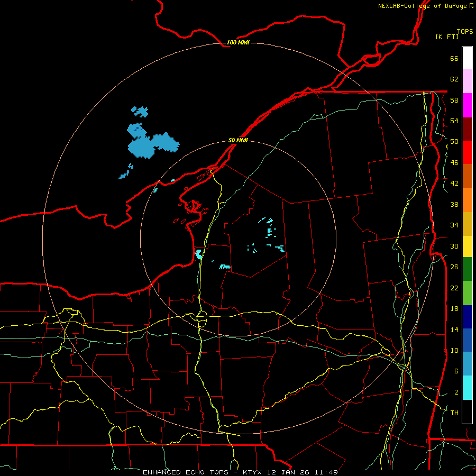This screenshot has width=476, height=476.
Task: Click the legend value '2'
Action: click(456, 392)
